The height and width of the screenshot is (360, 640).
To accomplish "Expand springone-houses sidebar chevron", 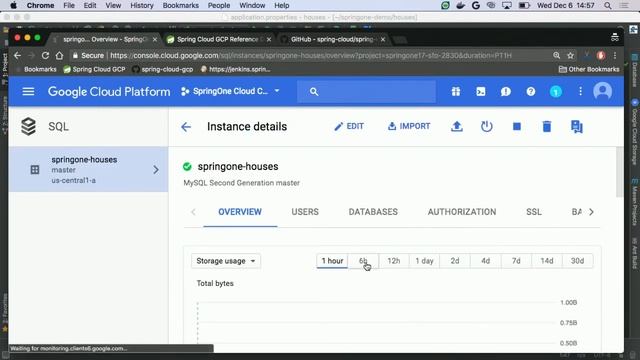I will tap(156, 170).
